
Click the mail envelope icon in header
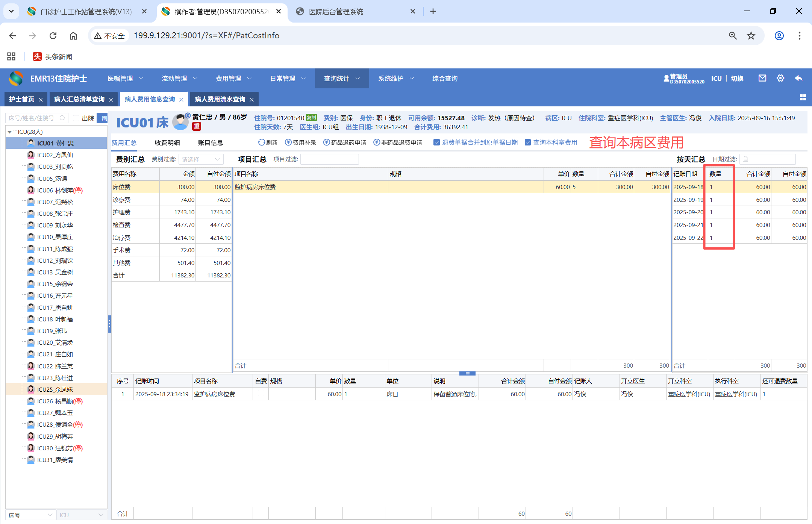(762, 78)
